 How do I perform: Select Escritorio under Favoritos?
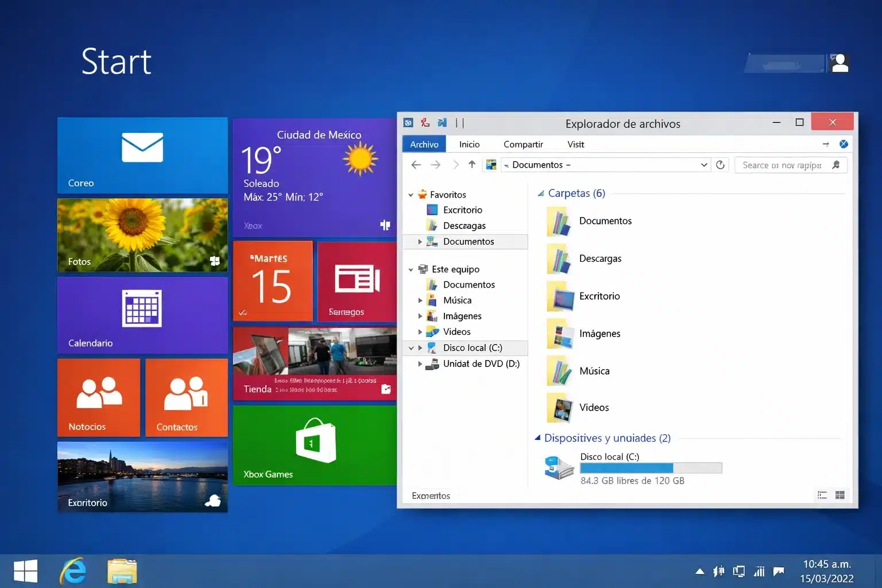tap(462, 210)
